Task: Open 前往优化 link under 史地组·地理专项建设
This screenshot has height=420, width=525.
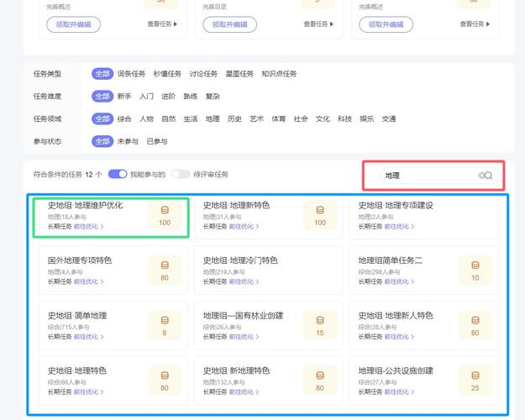Action: [x=399, y=227]
